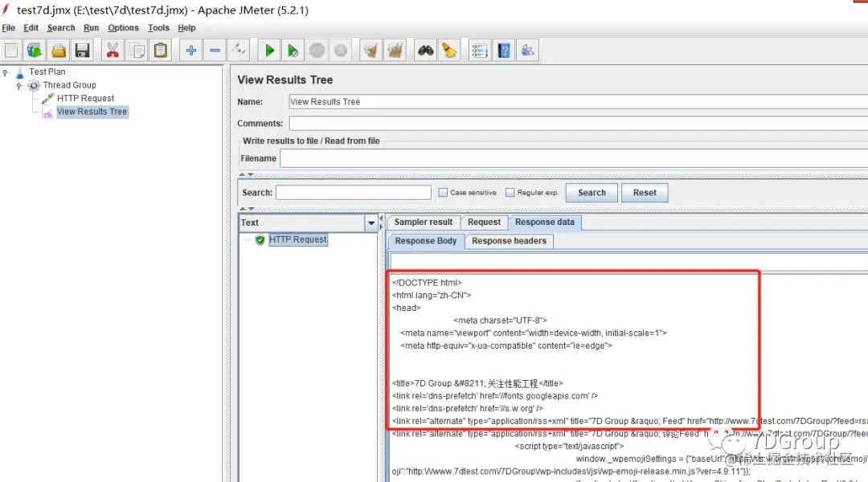Select Test Plan root node
This screenshot has height=482, width=868.
point(47,71)
